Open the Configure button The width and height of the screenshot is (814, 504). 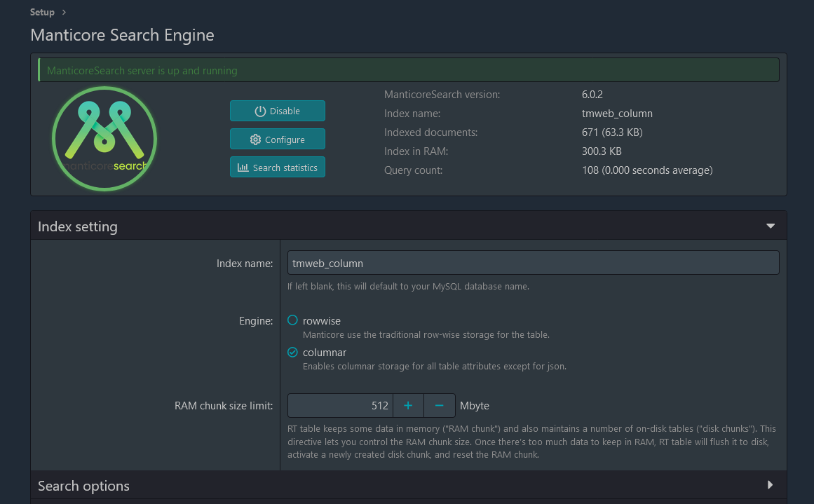pos(277,139)
